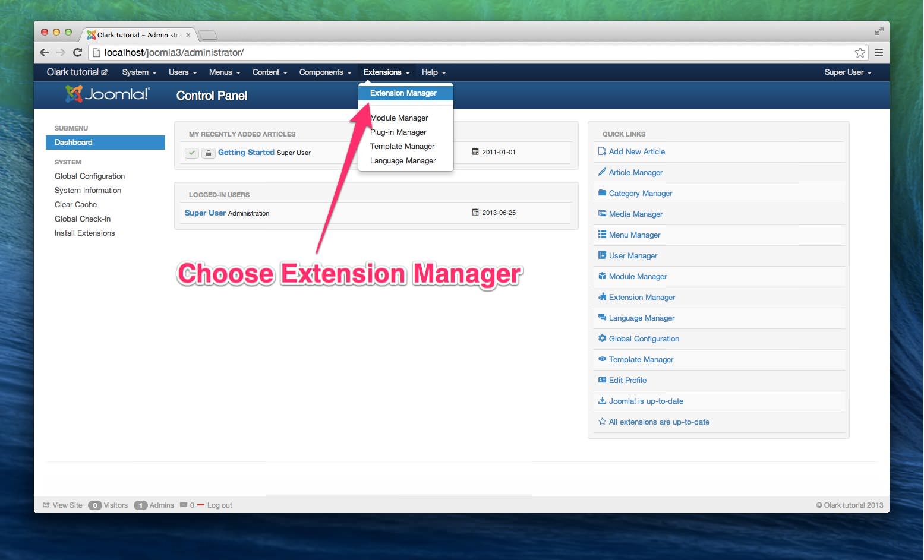Bookmark the page with the star icon
The image size is (924, 560).
pyautogui.click(x=859, y=52)
